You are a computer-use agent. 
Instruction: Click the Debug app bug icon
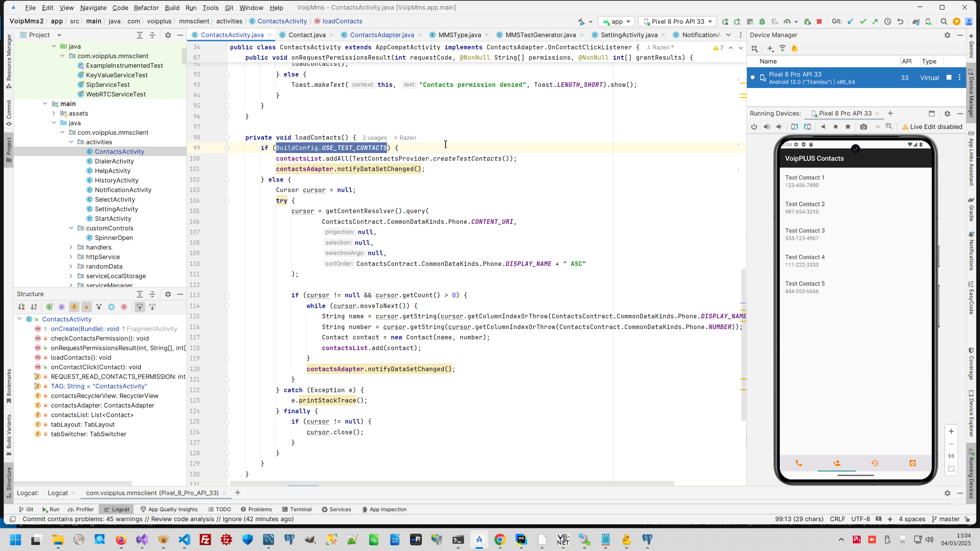click(762, 22)
